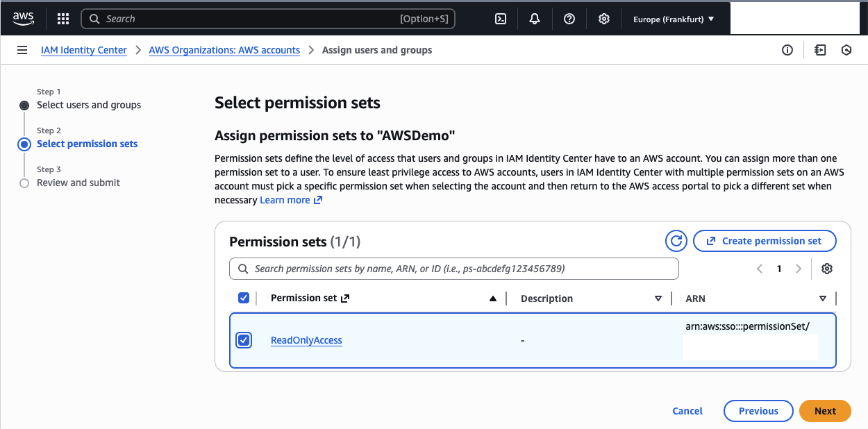This screenshot has height=429, width=868.
Task: Refresh the Permission sets list
Action: coord(676,241)
